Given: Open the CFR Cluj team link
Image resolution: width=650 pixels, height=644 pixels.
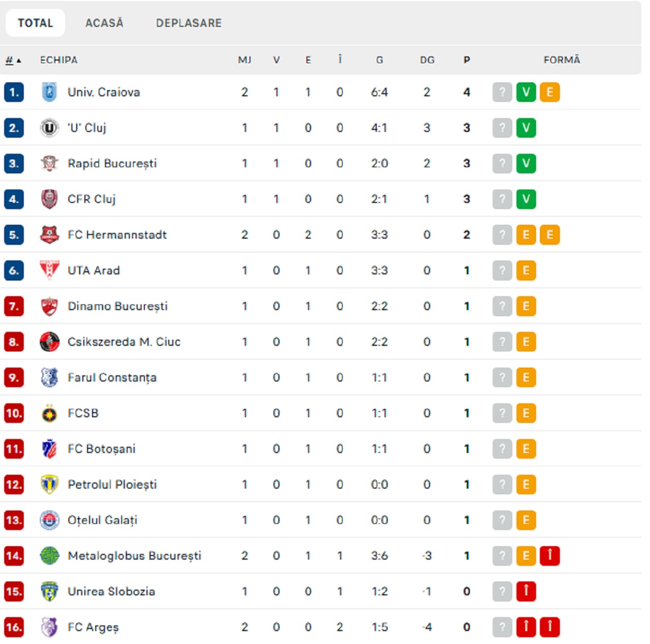Looking at the screenshot, I should click(x=92, y=199).
